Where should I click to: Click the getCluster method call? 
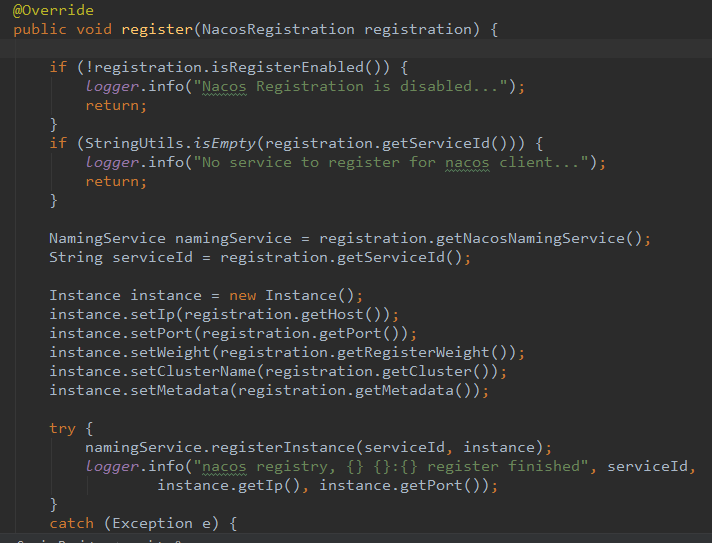pos(427,372)
